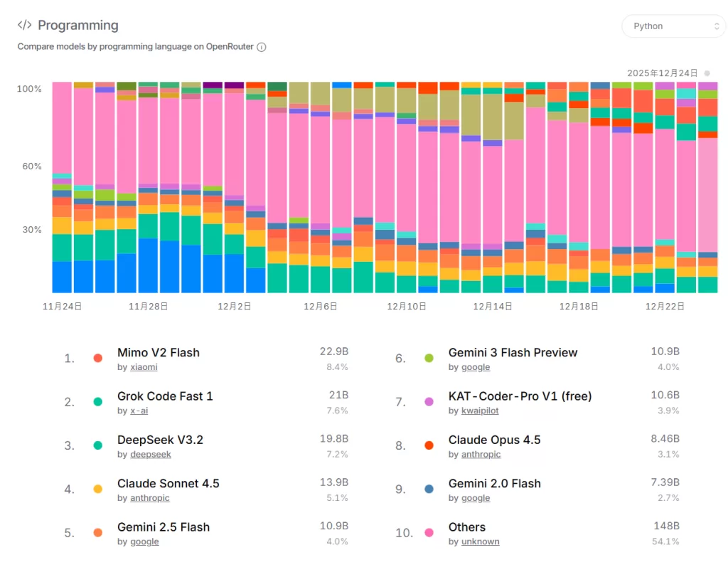Click the KAT-Coder-Pro V1 purple dot

[x=429, y=402]
